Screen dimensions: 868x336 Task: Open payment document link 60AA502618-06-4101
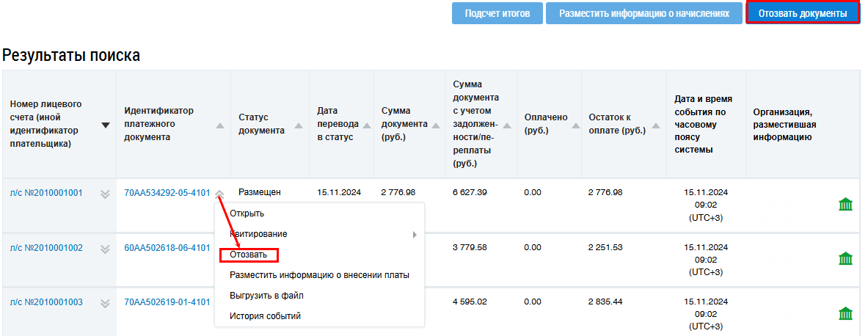tap(167, 248)
